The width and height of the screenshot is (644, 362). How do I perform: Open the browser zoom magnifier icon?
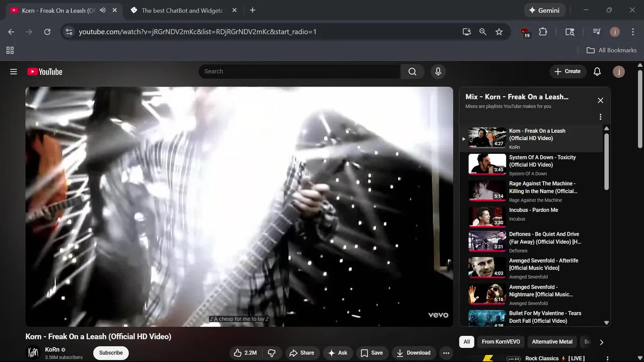click(482, 32)
